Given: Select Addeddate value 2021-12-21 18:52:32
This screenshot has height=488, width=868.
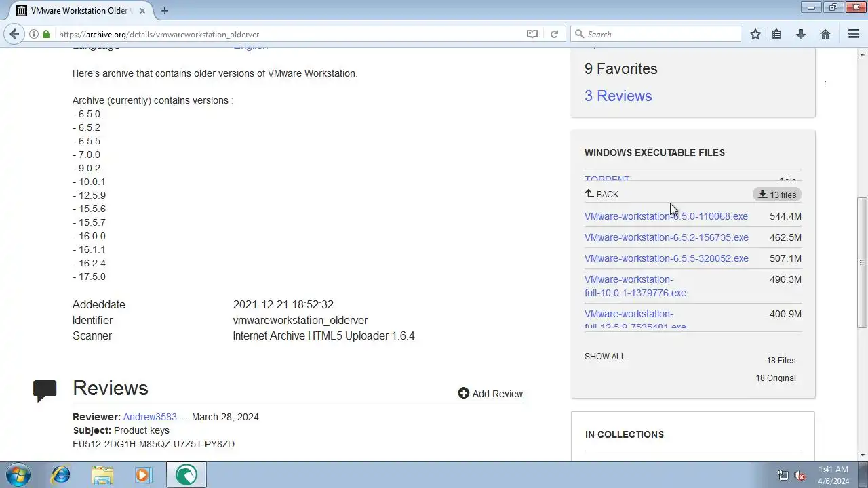Looking at the screenshot, I should pyautogui.click(x=283, y=304).
